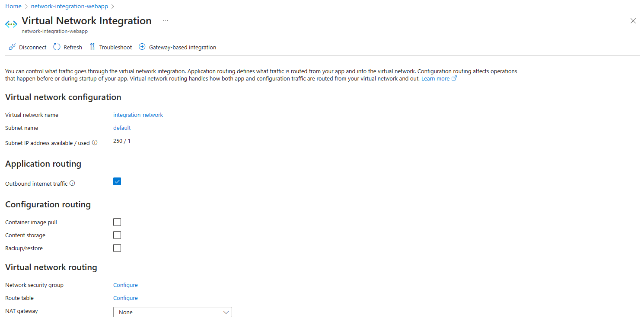The image size is (644, 332).
Task: Open network-integration-webapp from the breadcrumb
Action: point(69,6)
